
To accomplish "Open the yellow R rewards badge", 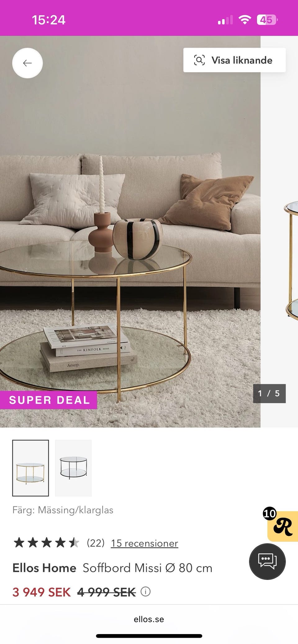I will click(x=282, y=526).
